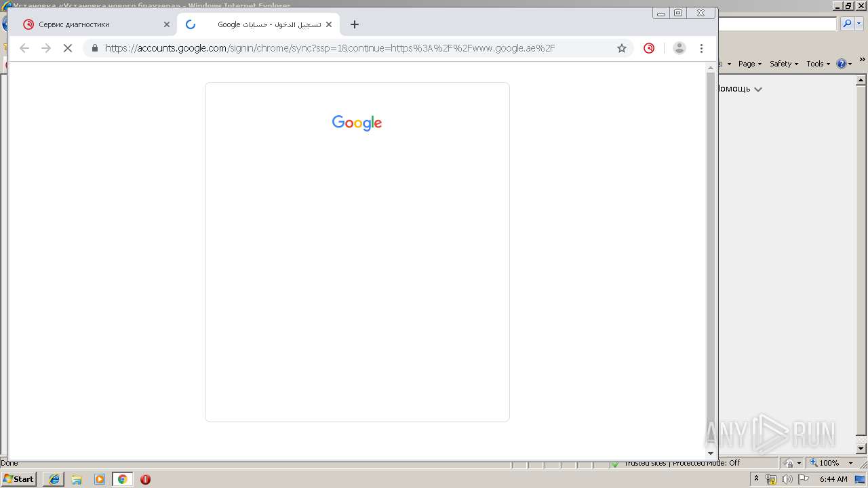Viewport: 868px width, 488px height.
Task: Open the red extension icon in Chrome toolbar
Action: pyautogui.click(x=649, y=48)
